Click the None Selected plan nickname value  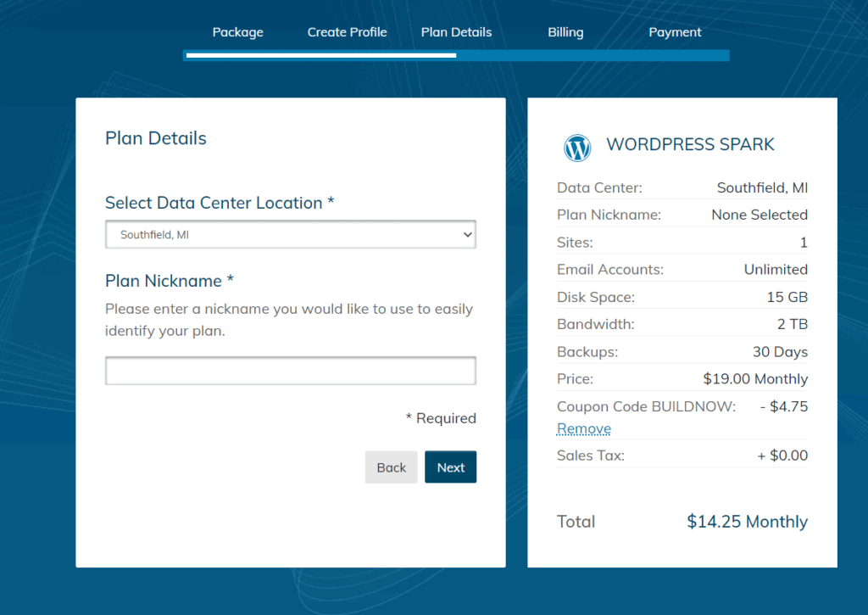click(x=759, y=215)
